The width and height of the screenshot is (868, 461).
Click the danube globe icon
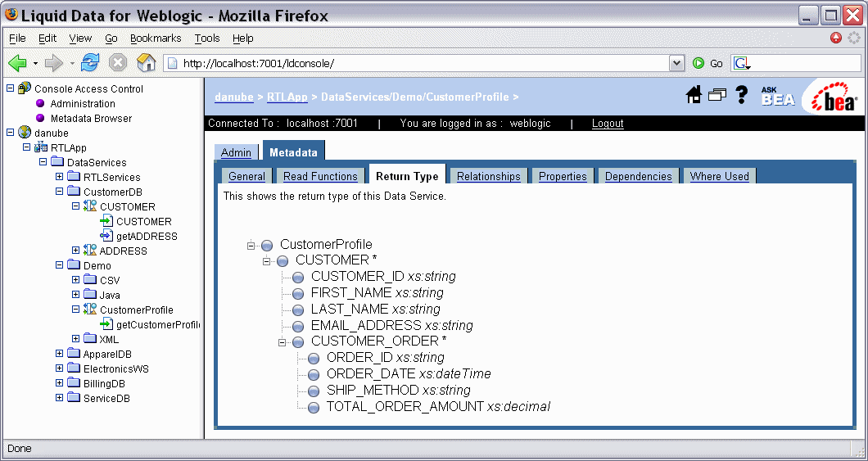pyautogui.click(x=25, y=133)
